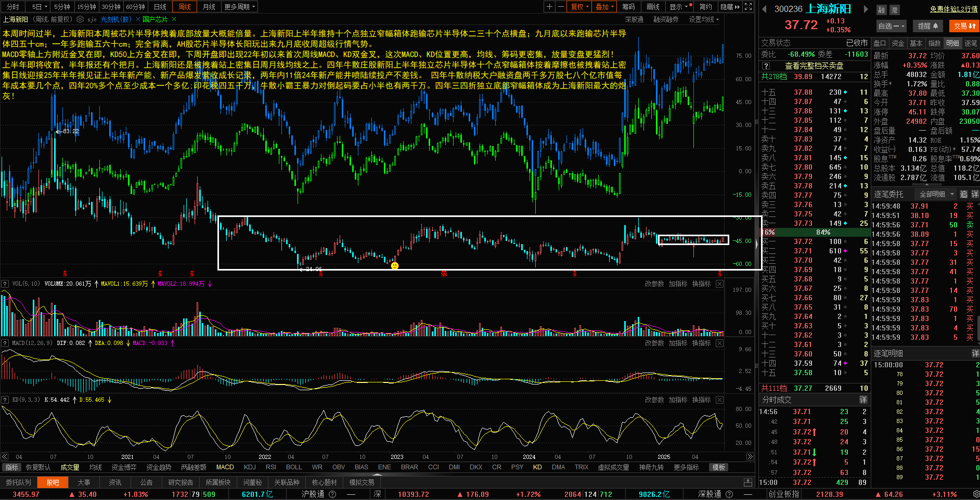Screen dimensions: 980x500
Task: Remove the 国产芯片 overlay via its X
Action: (x=173, y=19)
